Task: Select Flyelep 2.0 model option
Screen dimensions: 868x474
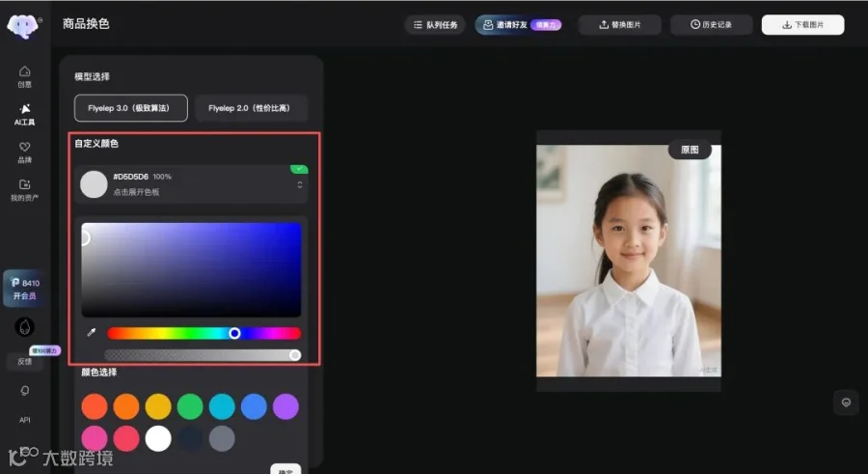Action: tap(251, 108)
